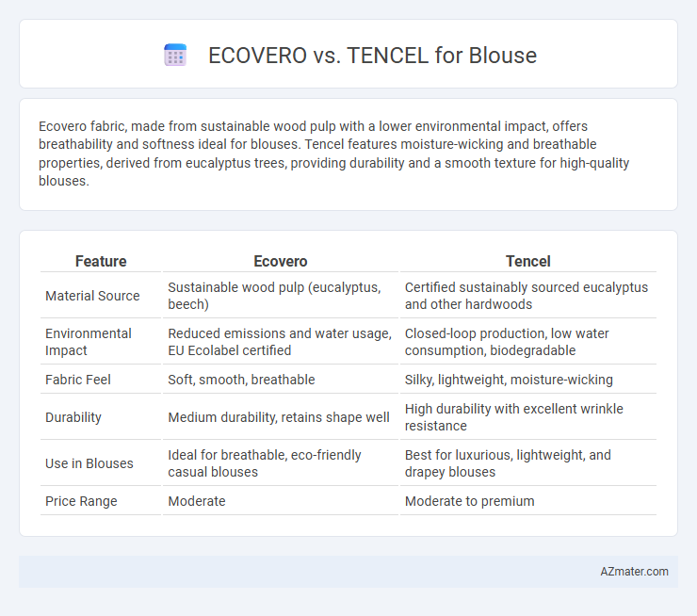697x616 pixels.
Task: Click the 'Environmental Impact' row label
Action: 89,342
